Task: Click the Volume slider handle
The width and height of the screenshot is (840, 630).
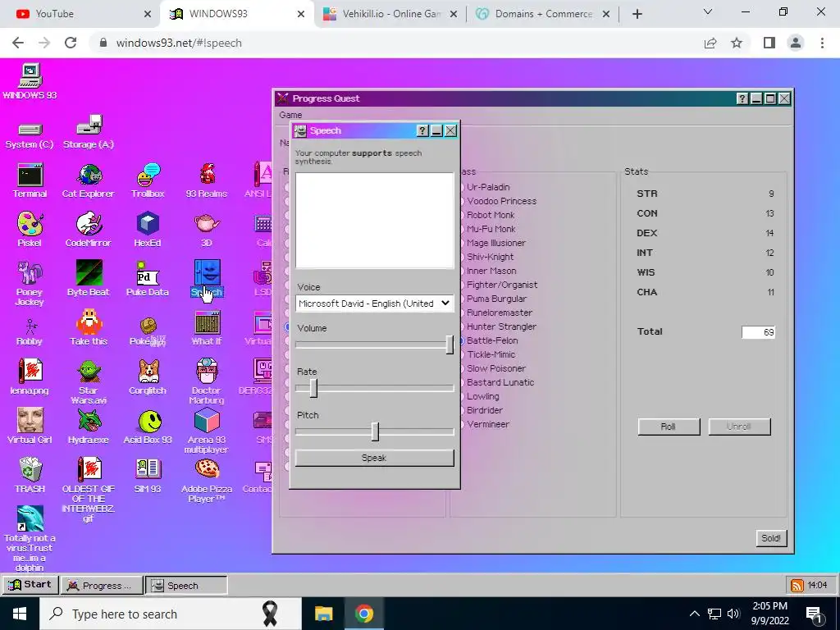Action: 450,345
